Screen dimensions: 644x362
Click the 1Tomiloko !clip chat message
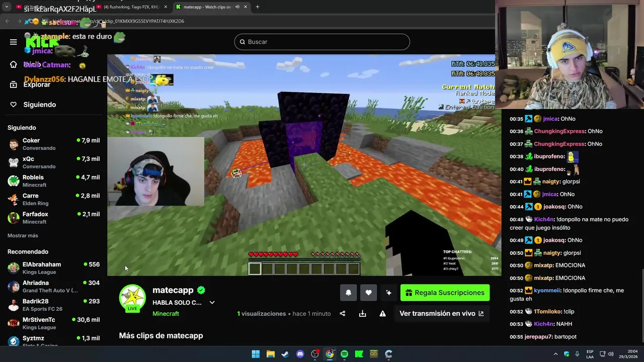(542, 311)
